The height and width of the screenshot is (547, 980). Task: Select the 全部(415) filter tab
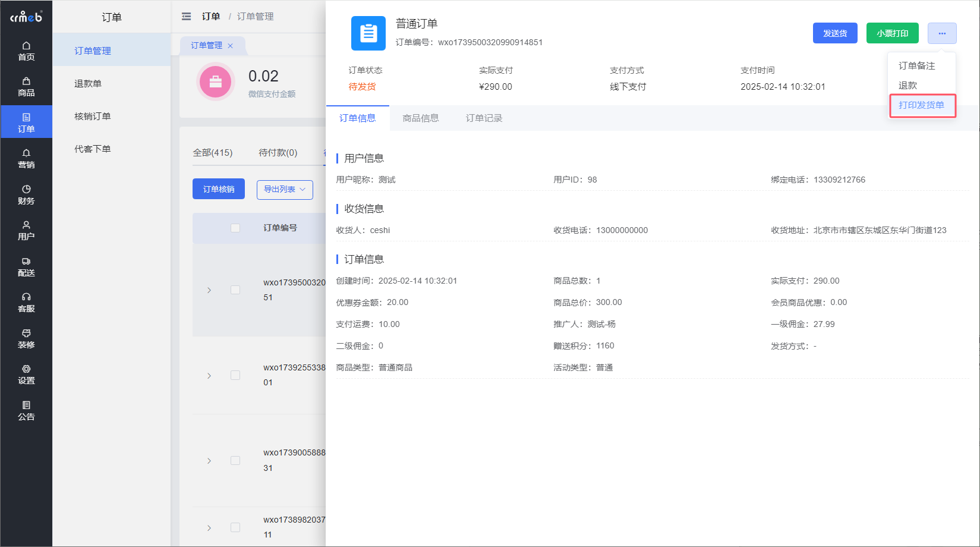(213, 153)
